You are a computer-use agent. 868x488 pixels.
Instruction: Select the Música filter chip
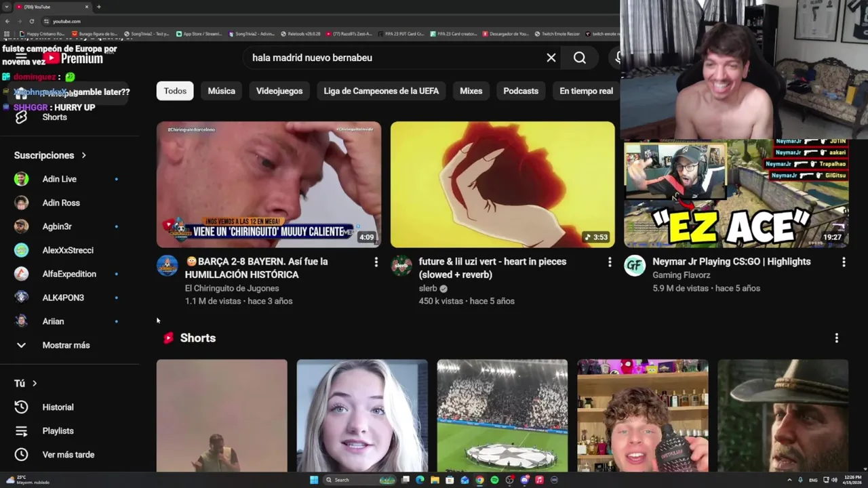tap(222, 91)
